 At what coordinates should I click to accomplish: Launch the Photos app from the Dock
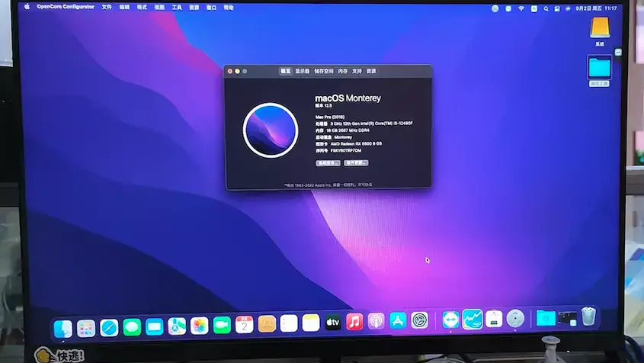tap(199, 326)
